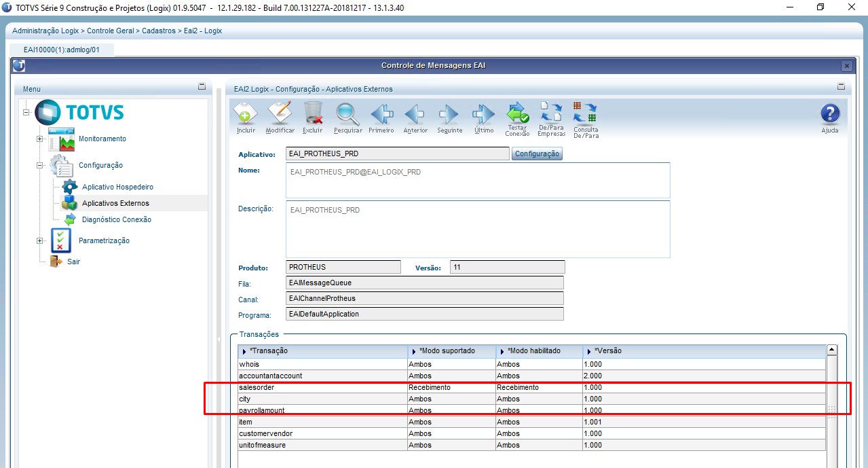Screen dimensions: 868x468
Task: Open De/Para Empresas
Action: tap(552, 119)
